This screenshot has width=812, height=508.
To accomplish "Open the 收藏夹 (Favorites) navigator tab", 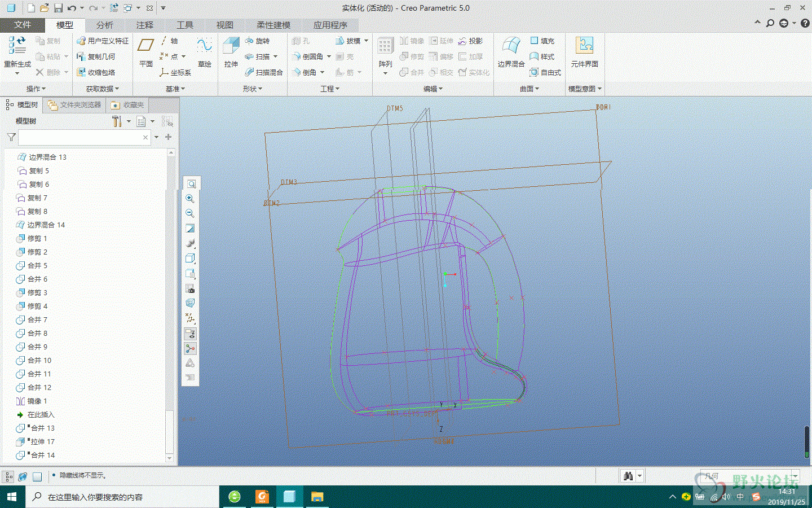I will pyautogui.click(x=128, y=105).
